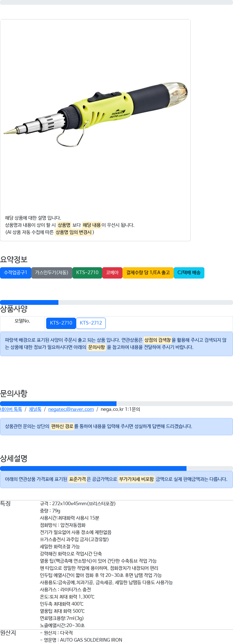Select the KTS-2710 model option
Viewport: 233px width, 644px height.
(x=61, y=323)
